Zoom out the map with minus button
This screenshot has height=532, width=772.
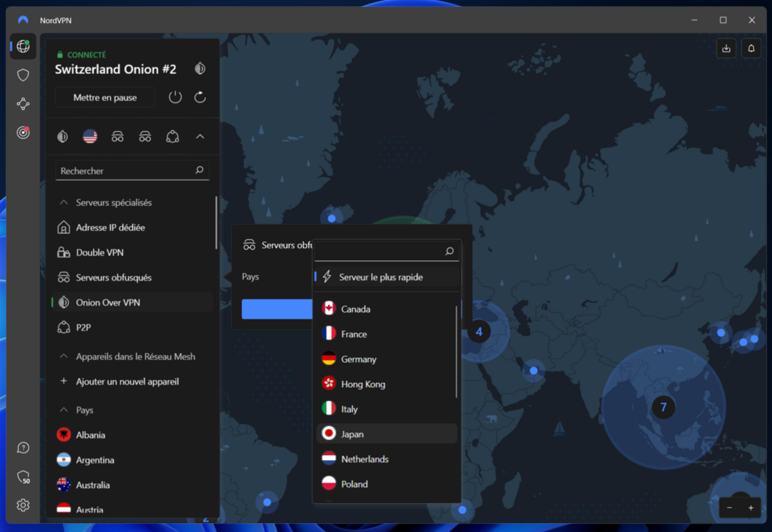(x=730, y=508)
